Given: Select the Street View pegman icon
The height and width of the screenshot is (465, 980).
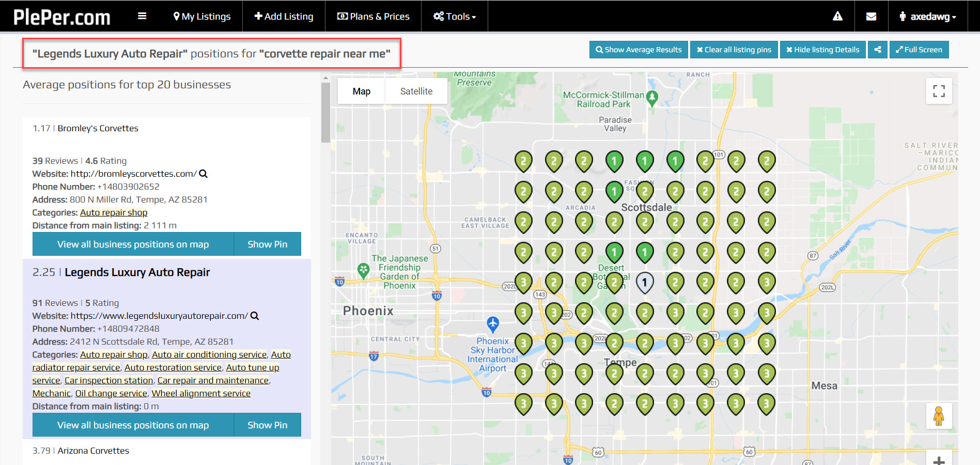Looking at the screenshot, I should pos(939,416).
